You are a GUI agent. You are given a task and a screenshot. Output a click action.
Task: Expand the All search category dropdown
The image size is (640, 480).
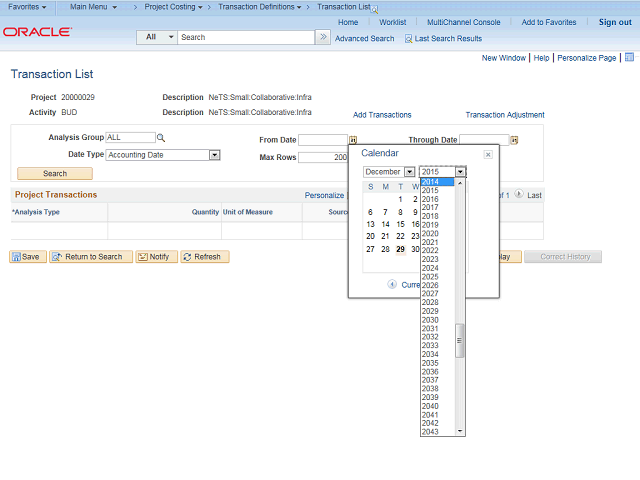[170, 37]
